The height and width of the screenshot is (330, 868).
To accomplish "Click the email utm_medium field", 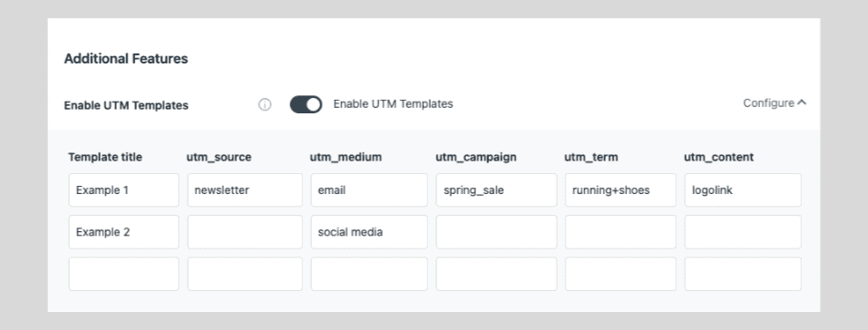I will pyautogui.click(x=369, y=189).
